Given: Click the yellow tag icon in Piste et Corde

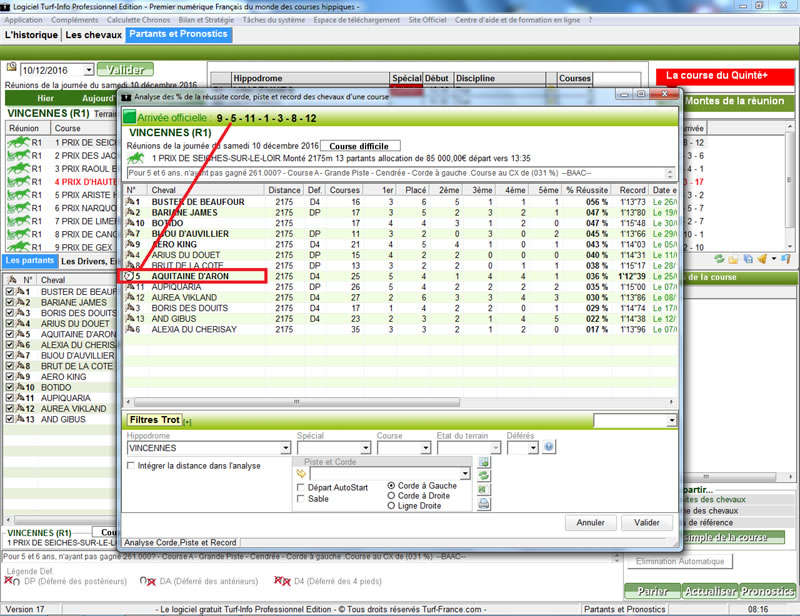Looking at the screenshot, I should [x=302, y=473].
